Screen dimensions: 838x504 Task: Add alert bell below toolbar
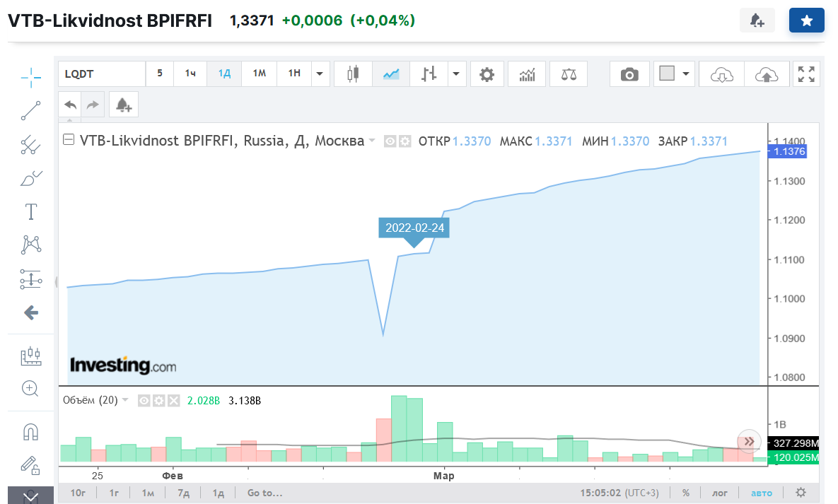tap(124, 104)
